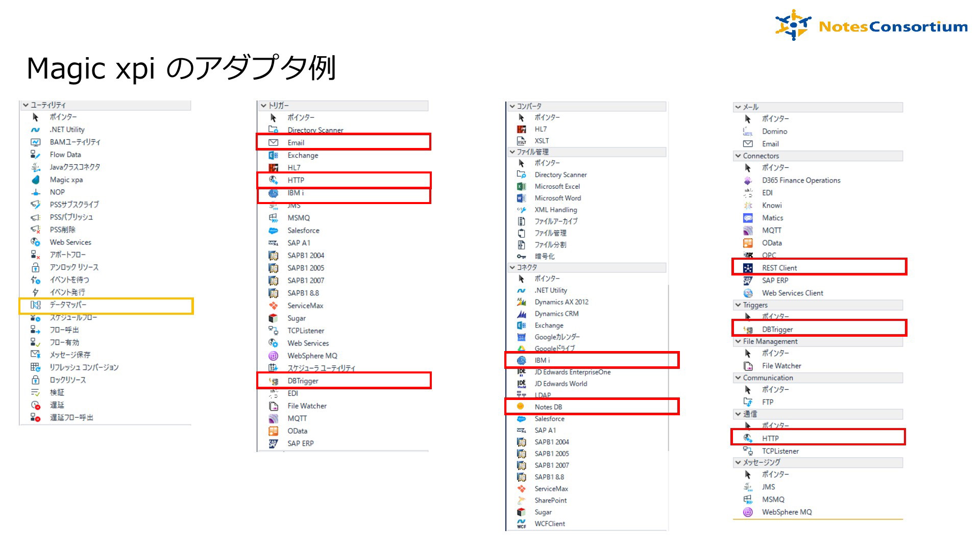980x551 pixels.
Task: Collapse the メッセージング group
Action: point(738,463)
